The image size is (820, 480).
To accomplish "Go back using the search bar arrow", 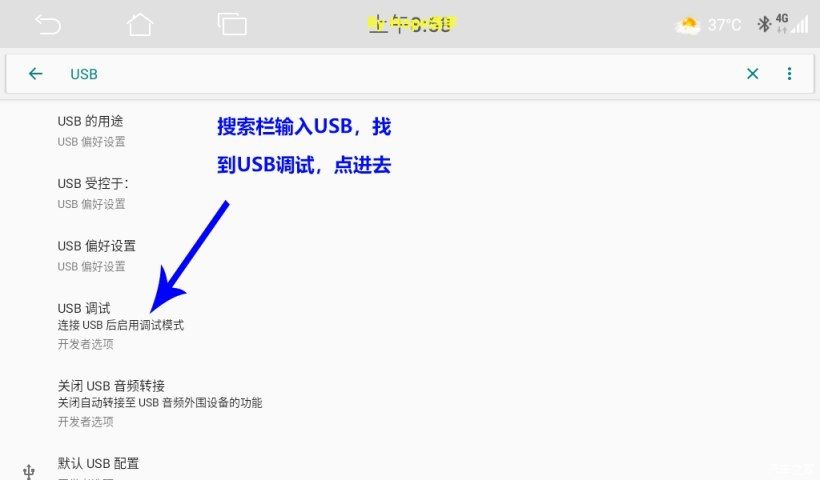I will [36, 74].
